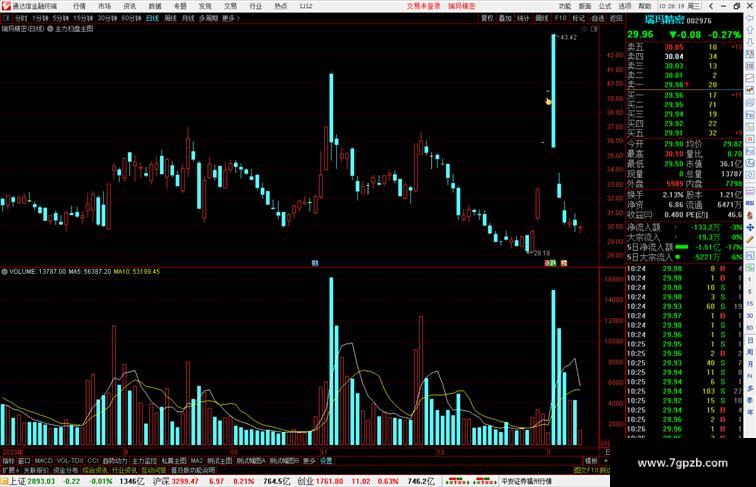756x487 pixels.
Task: Select the 主力监控 indicator tab
Action: [144, 461]
